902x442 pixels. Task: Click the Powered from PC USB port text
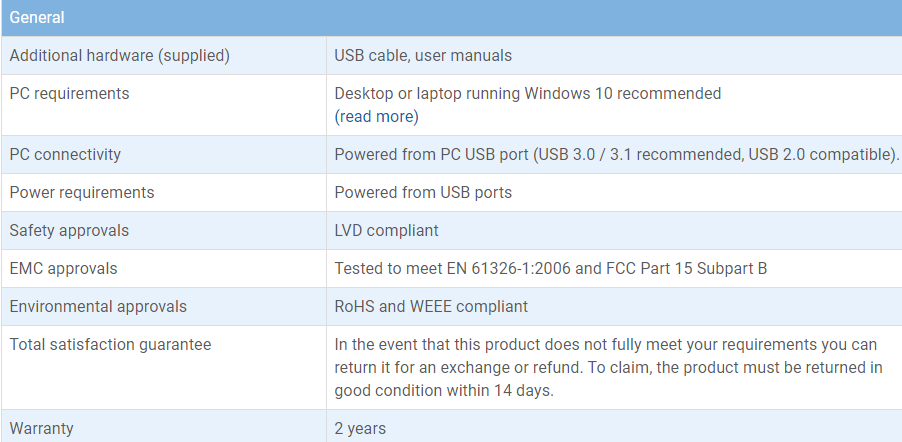tap(431, 155)
